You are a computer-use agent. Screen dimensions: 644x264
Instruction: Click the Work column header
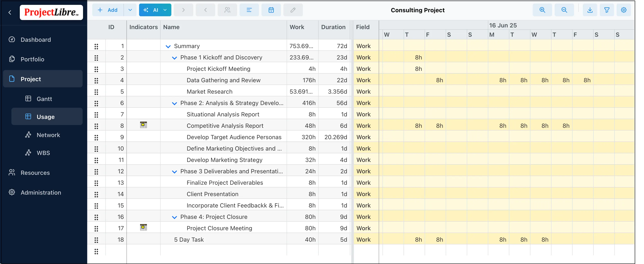297,27
